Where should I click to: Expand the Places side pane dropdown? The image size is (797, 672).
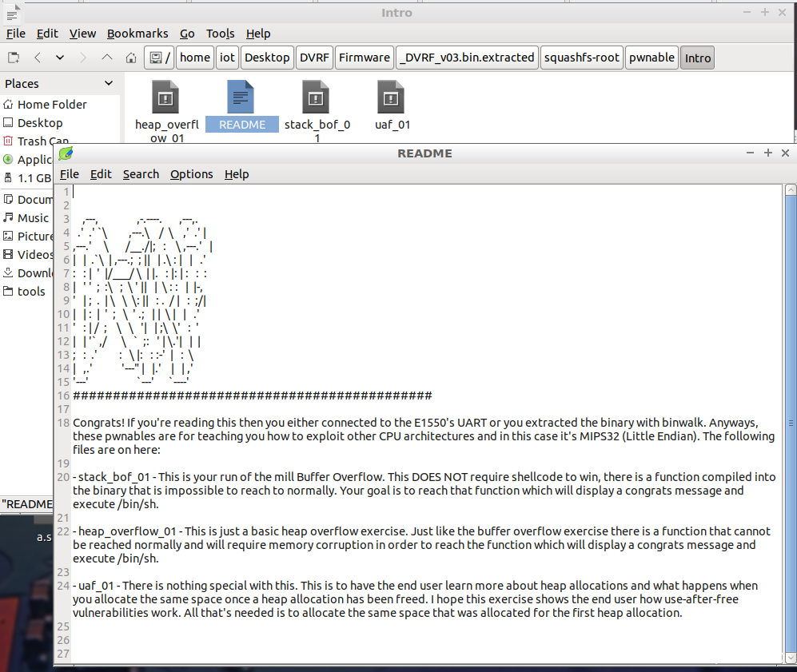pos(109,84)
